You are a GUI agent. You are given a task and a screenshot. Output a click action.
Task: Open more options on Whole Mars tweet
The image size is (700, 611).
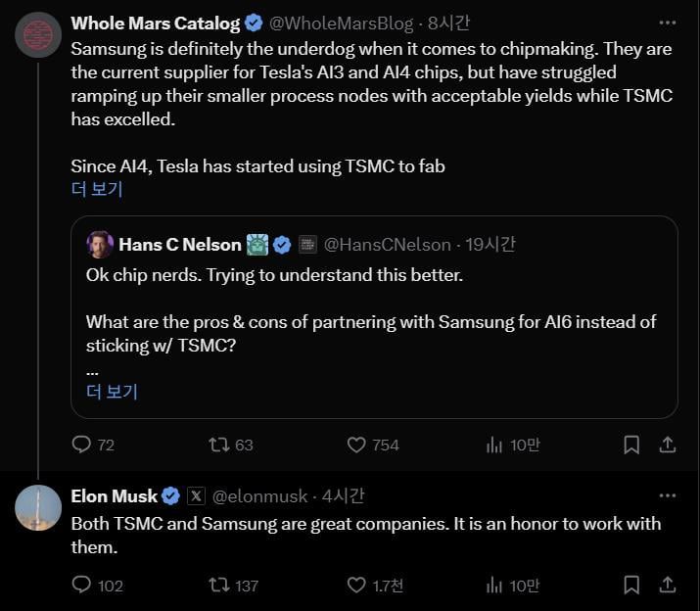pyautogui.click(x=668, y=23)
